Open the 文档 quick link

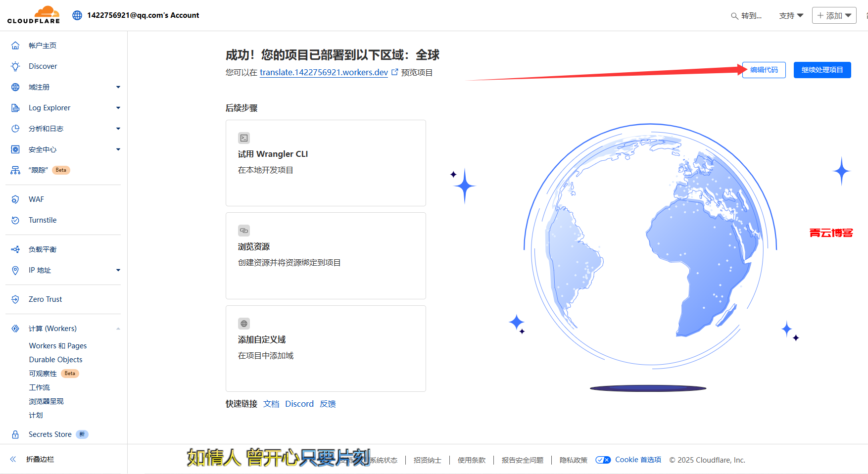(x=271, y=404)
